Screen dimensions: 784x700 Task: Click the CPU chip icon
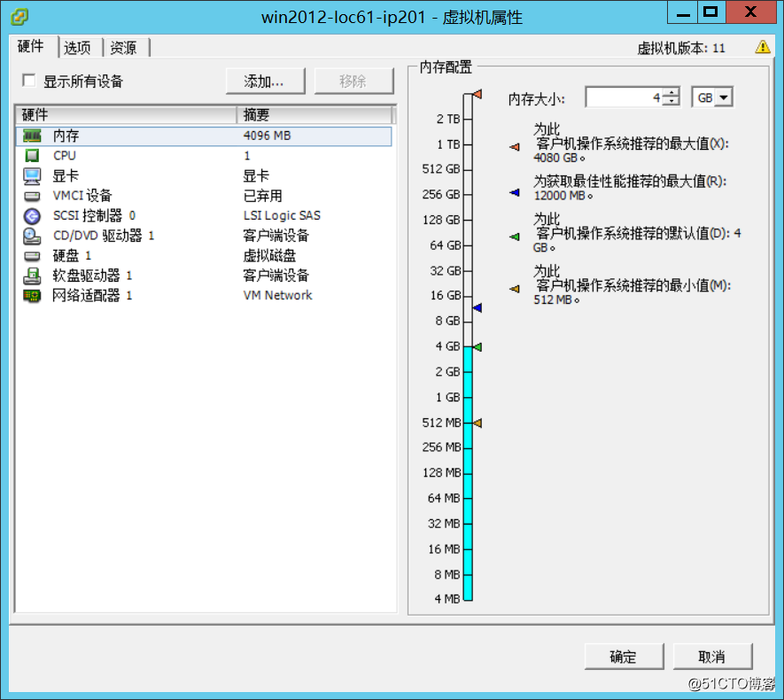(32, 155)
